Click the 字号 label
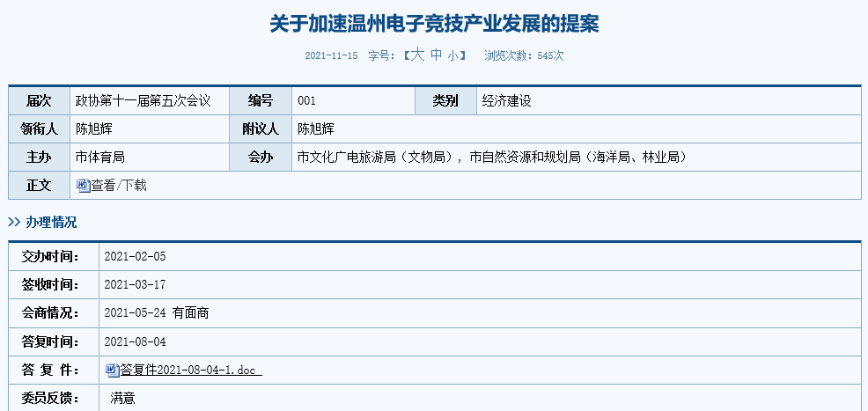 (x=382, y=55)
